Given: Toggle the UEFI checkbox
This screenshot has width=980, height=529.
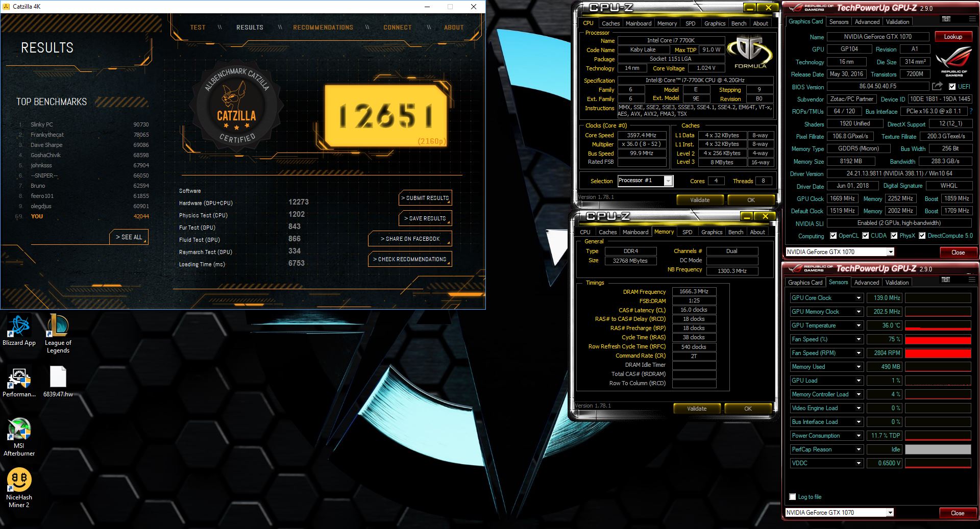Looking at the screenshot, I should 952,87.
